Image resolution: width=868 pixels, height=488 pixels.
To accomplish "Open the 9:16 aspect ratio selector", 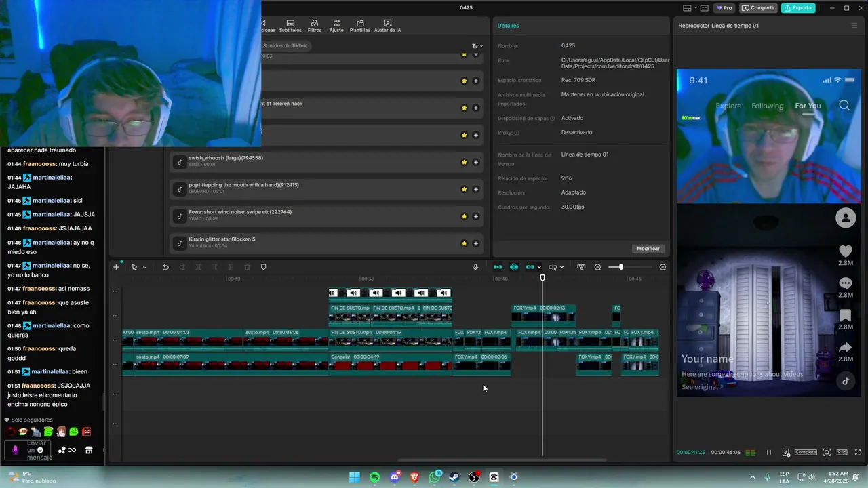I will coord(842,452).
